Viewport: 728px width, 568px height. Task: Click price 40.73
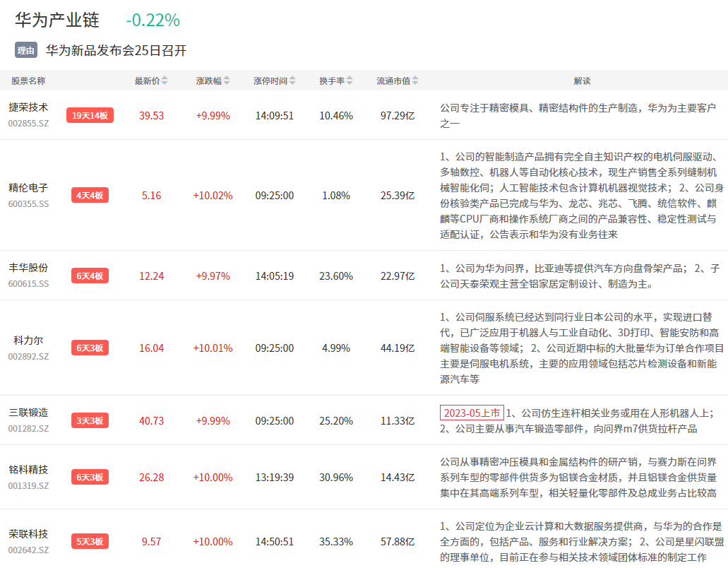(151, 421)
